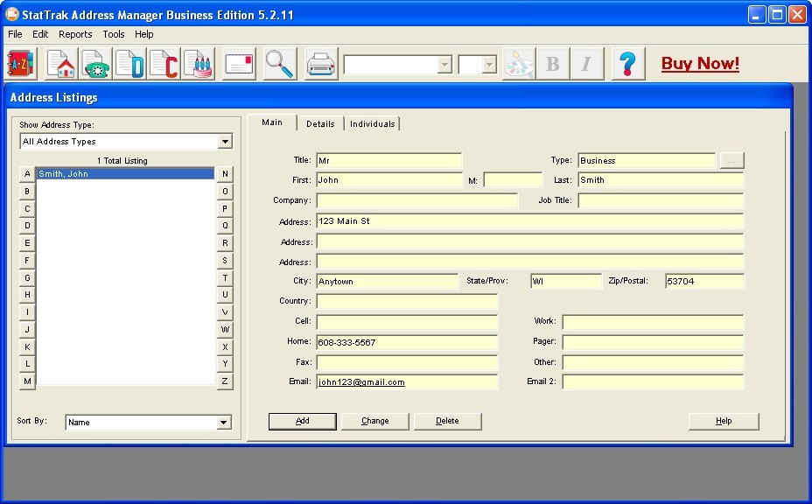The height and width of the screenshot is (504, 812).
Task: Click the document with red C icon
Action: click(164, 64)
